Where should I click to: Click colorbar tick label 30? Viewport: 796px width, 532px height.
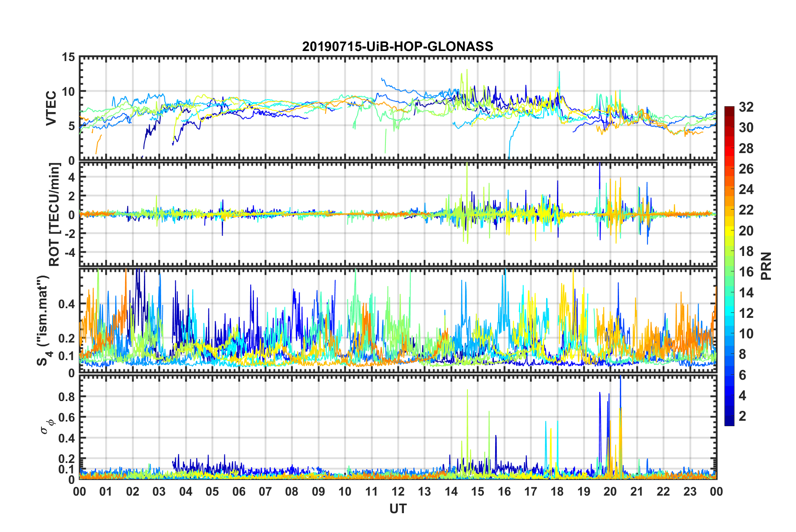pyautogui.click(x=746, y=128)
